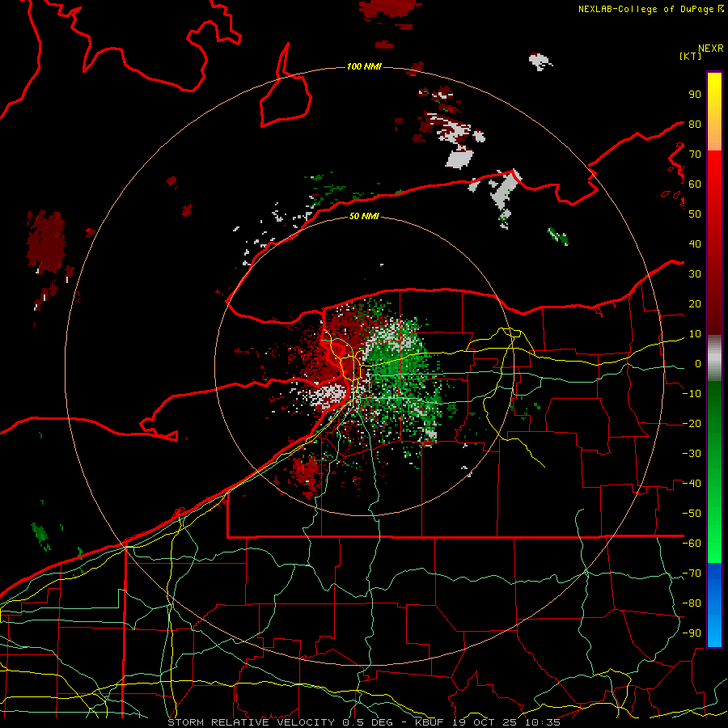The width and height of the screenshot is (728, 728).
Task: Click the 60 value on the velocity scale
Action: point(695,184)
